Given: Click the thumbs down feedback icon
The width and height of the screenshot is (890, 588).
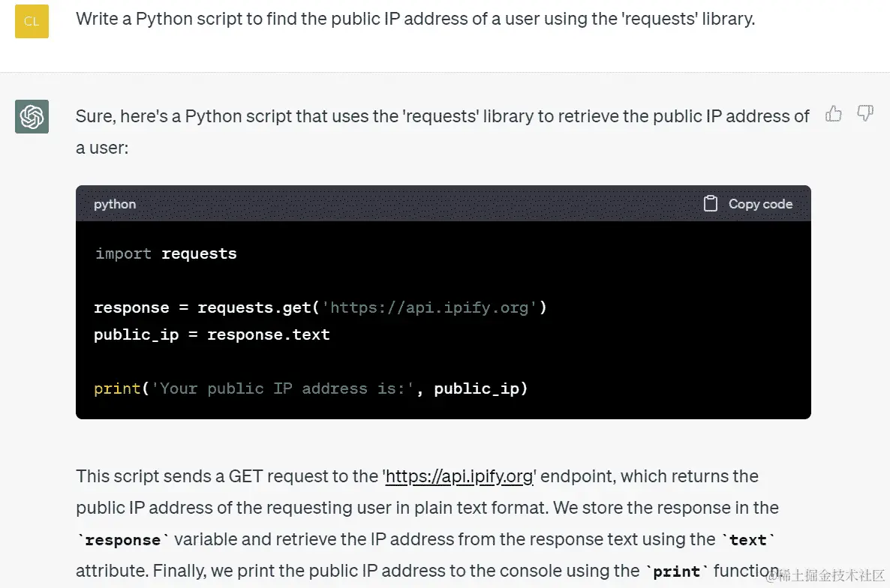Looking at the screenshot, I should point(865,112).
